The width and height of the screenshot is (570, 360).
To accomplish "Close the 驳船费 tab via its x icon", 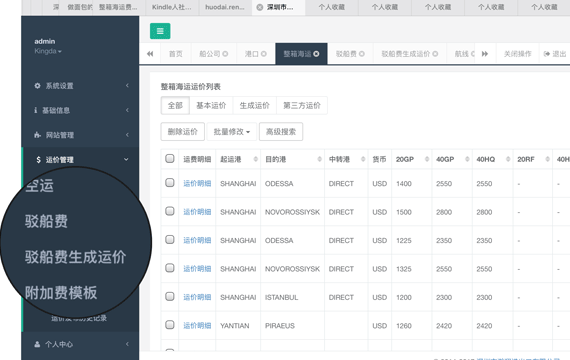I will 361,54.
